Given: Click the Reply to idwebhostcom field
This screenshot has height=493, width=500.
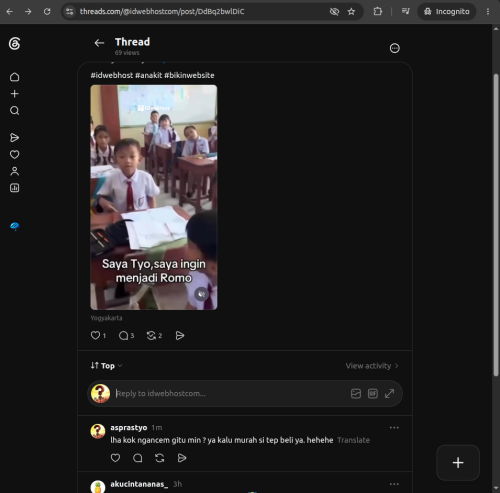Looking at the screenshot, I should [230, 393].
